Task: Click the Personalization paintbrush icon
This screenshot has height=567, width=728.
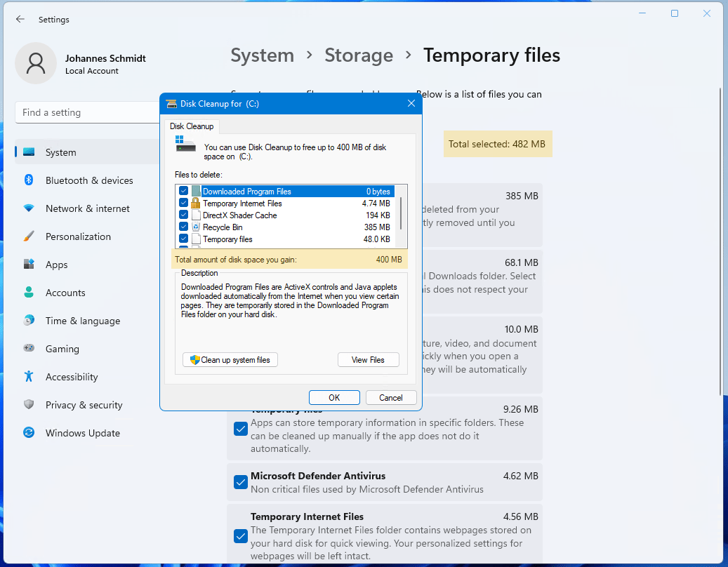Action: point(29,236)
